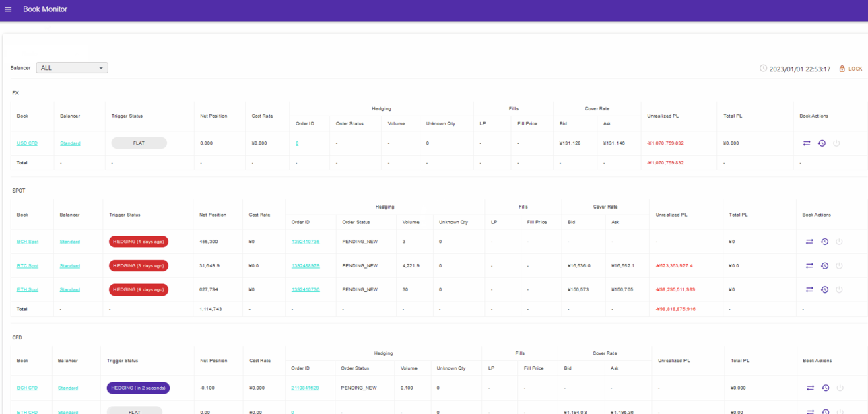Open order ID 1392410735 link

305,242
